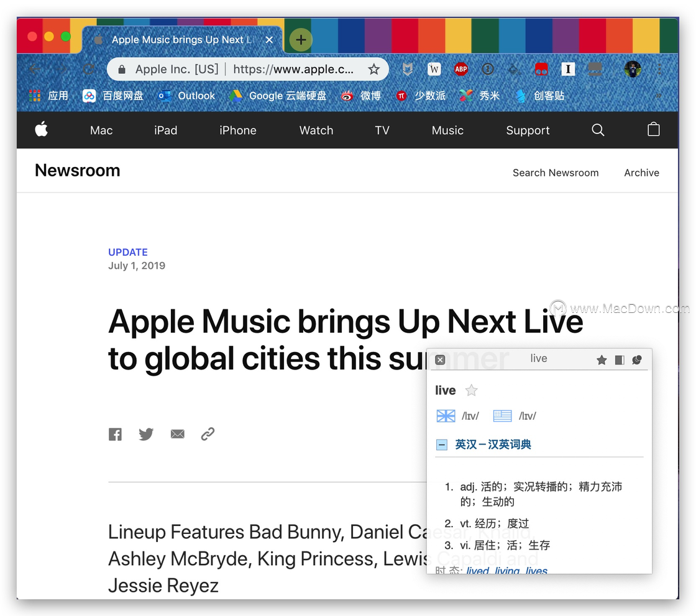Click the lock icon in the address bar

[x=122, y=69]
